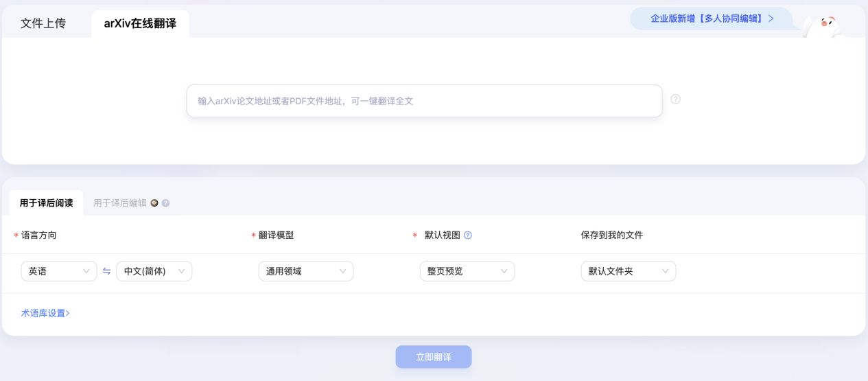
Task: Switch to the 用于译后编辑 tab
Action: (x=120, y=203)
